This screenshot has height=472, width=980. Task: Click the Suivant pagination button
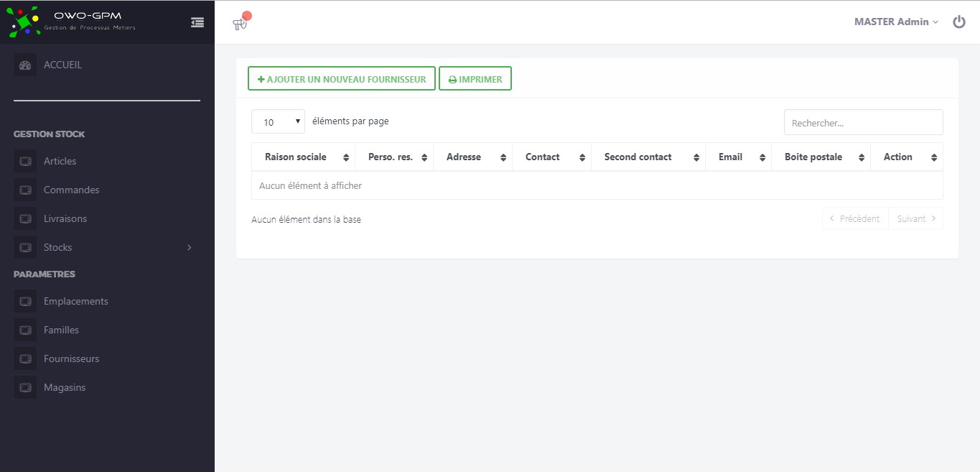(x=915, y=219)
